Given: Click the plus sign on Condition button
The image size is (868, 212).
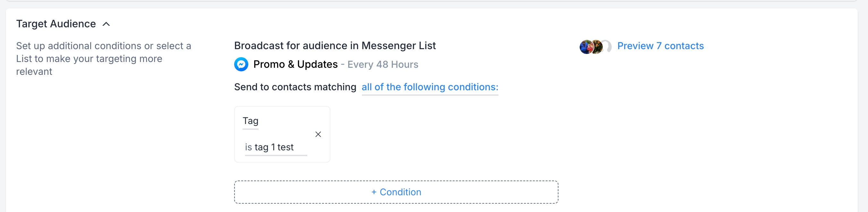Looking at the screenshot, I should (x=374, y=192).
